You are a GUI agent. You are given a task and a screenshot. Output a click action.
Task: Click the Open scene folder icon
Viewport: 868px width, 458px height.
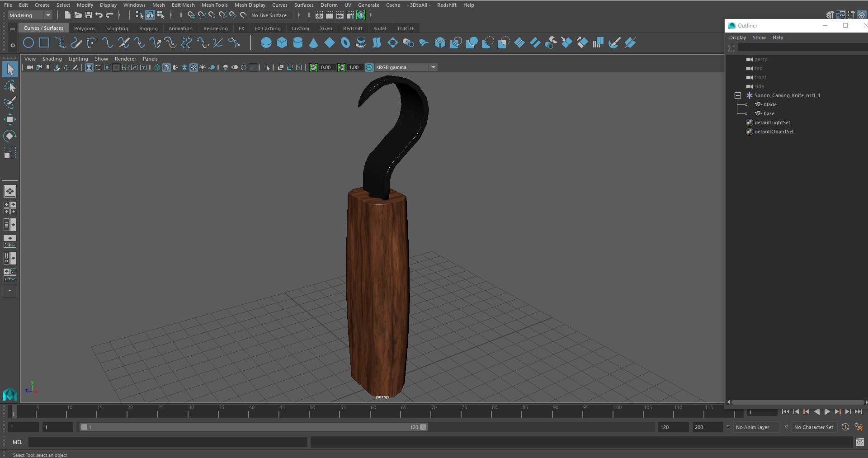point(78,15)
